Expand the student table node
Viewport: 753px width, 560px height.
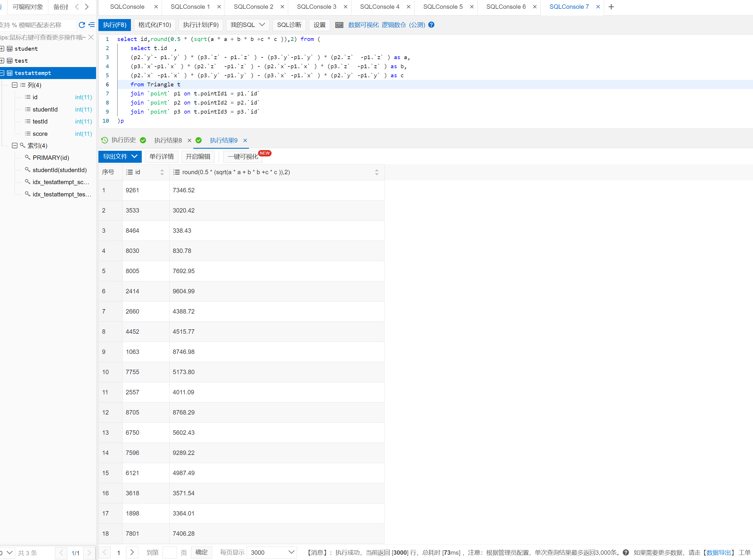click(x=2, y=49)
